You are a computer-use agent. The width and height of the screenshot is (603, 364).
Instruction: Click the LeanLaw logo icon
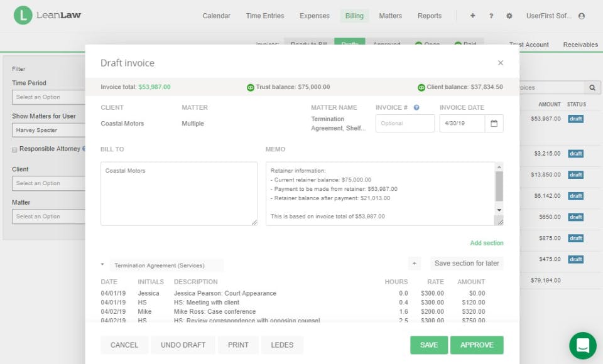23,16
